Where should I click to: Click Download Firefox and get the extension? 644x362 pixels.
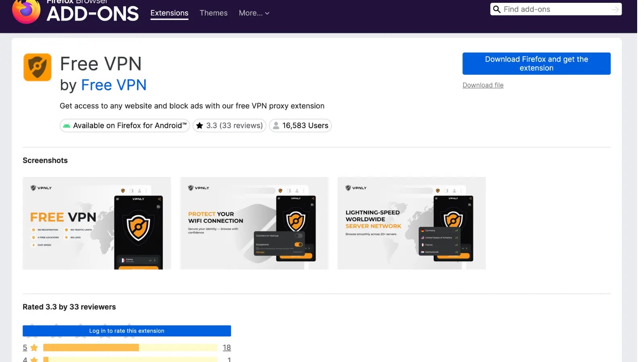(537, 63)
